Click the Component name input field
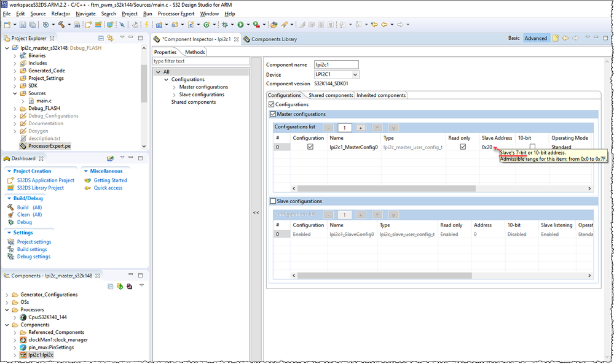Viewport: 614px width, 364px height. (x=336, y=64)
